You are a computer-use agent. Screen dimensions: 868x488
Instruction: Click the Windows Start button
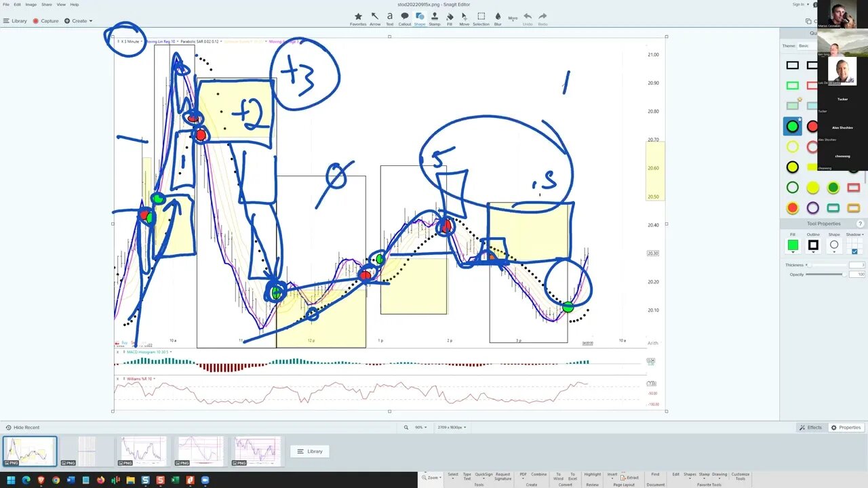tap(11, 480)
